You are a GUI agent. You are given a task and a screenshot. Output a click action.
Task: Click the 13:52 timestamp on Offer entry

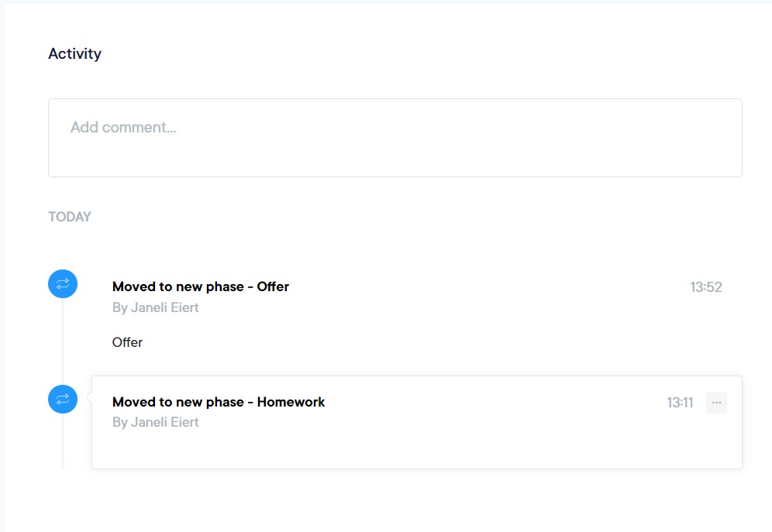click(705, 287)
